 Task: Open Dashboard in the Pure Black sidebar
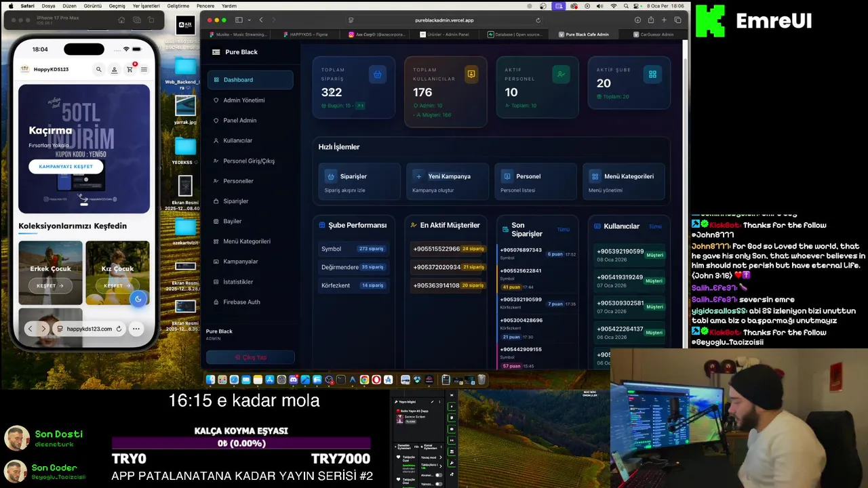point(250,80)
